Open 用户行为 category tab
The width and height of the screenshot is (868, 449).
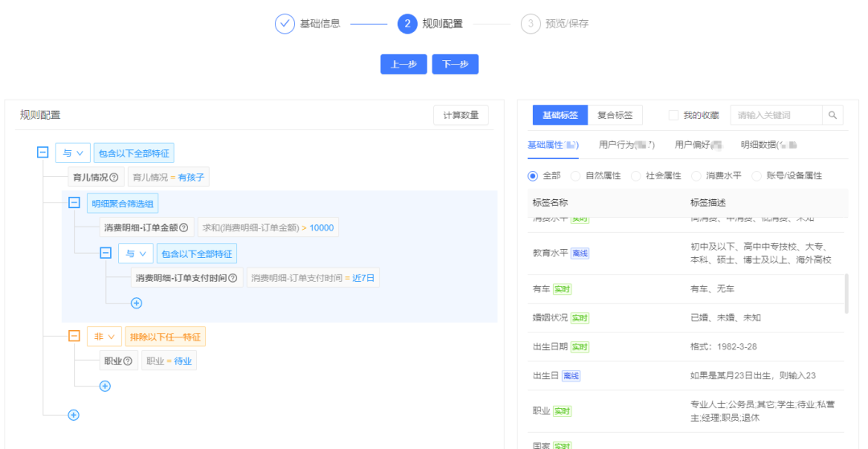[627, 145]
